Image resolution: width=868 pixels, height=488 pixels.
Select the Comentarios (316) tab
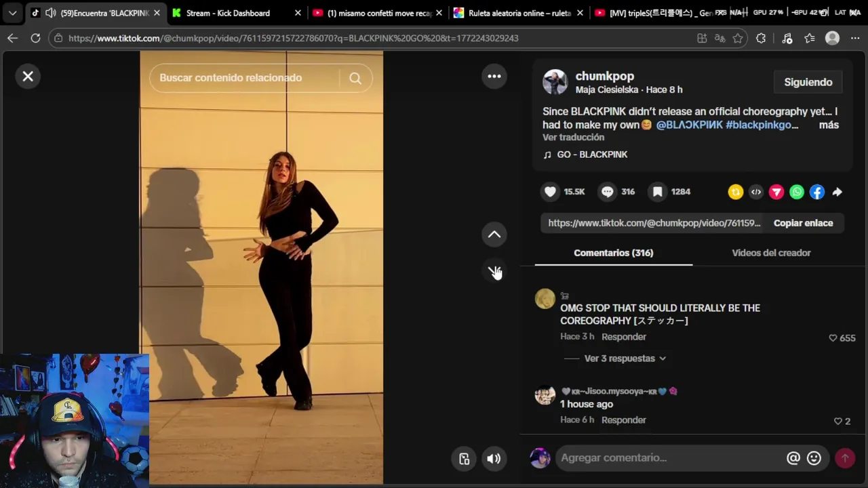point(614,253)
